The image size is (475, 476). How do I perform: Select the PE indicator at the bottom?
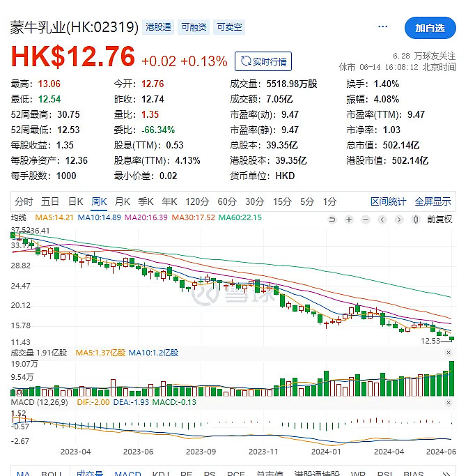point(186,474)
